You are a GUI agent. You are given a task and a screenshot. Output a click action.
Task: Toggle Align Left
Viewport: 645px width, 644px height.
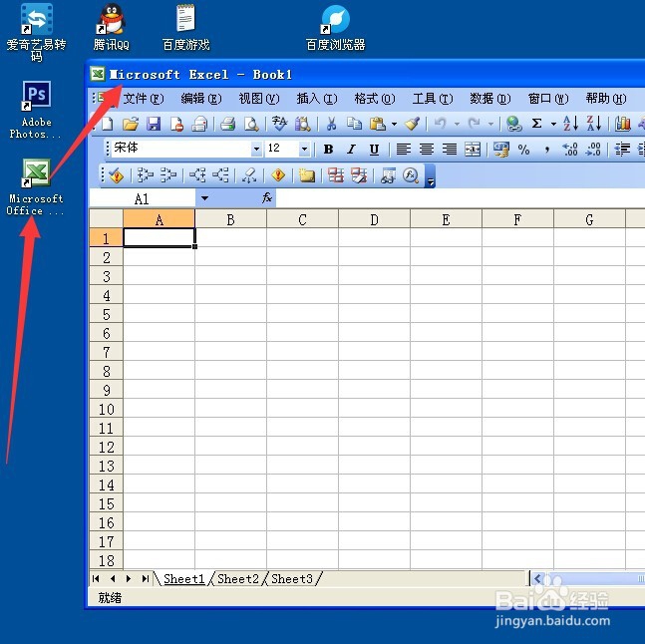click(404, 150)
